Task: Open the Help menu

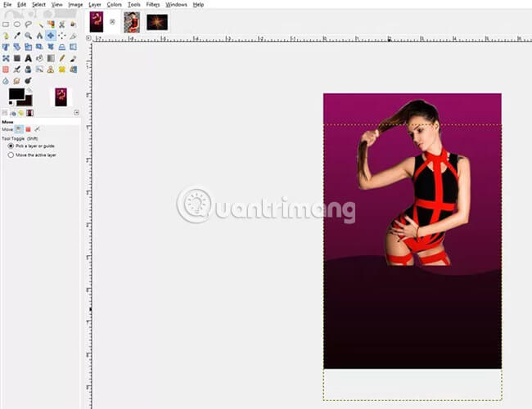Action: pos(198,4)
